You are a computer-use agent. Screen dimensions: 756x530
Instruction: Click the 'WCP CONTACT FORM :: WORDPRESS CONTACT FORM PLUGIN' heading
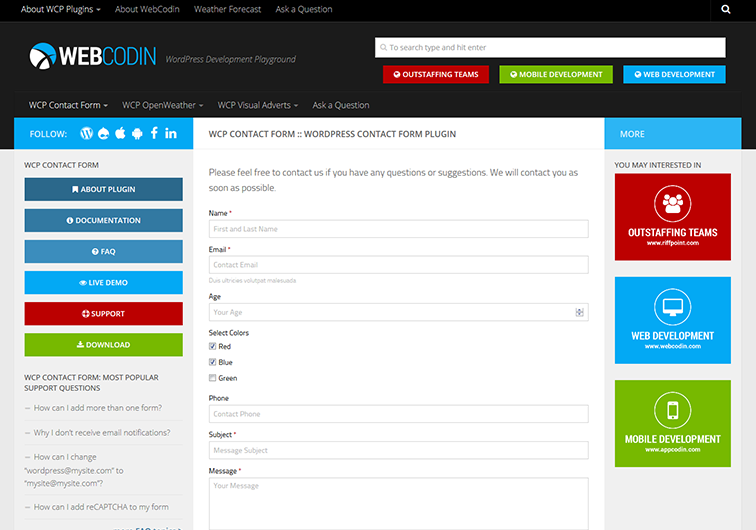[332, 134]
